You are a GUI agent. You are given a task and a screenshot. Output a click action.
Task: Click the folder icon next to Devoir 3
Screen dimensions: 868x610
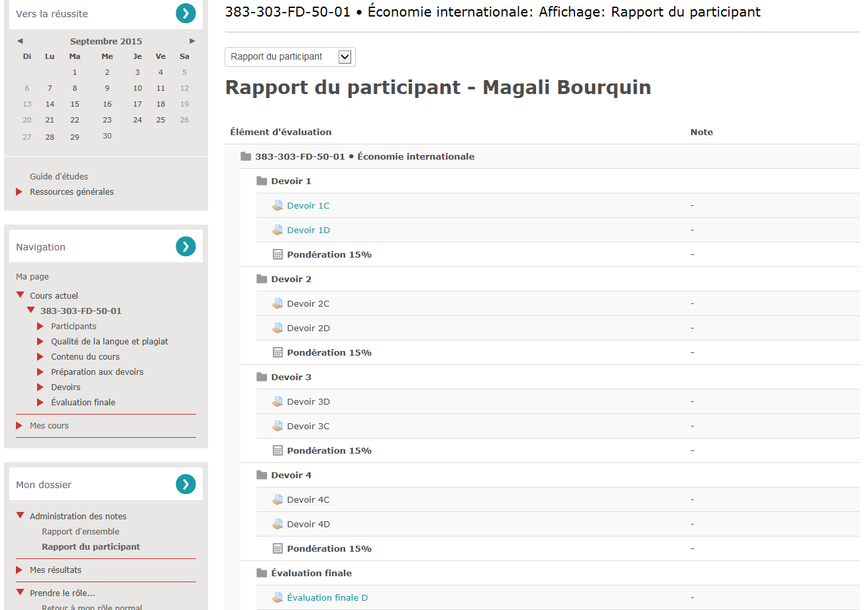pos(262,377)
